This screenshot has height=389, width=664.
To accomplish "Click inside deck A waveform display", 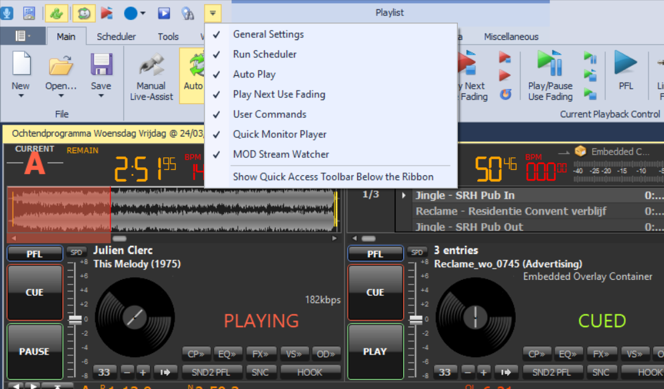I will tap(173, 210).
